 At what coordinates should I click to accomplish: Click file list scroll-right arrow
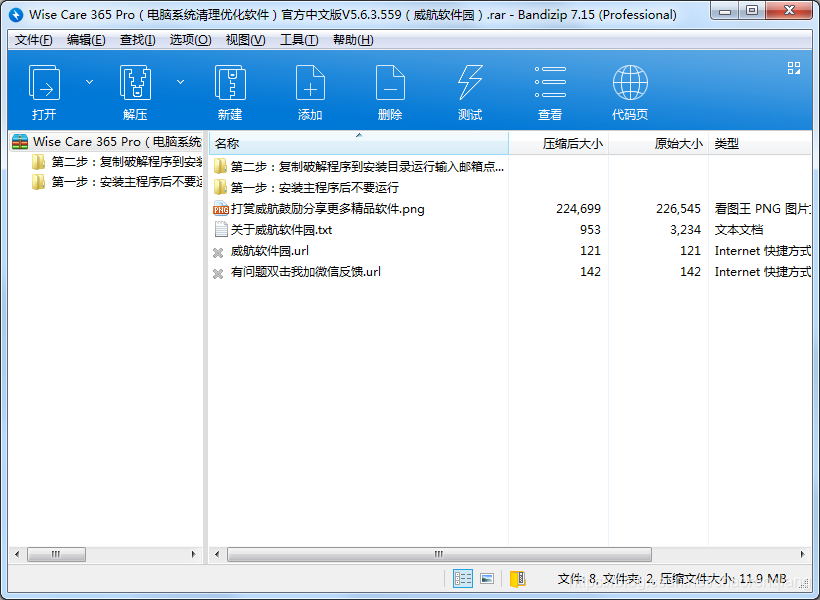[x=803, y=554]
